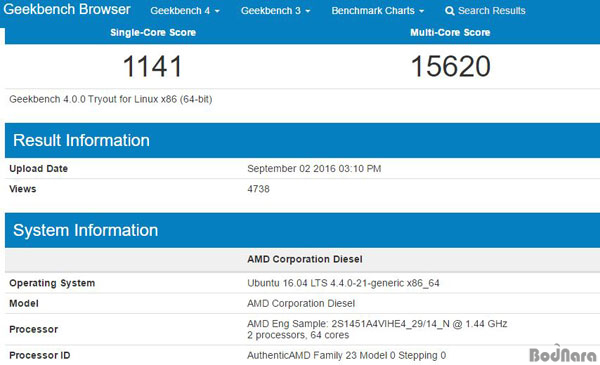Open the Search Results link
Screen dimensions: 600x365
pyautogui.click(x=485, y=11)
